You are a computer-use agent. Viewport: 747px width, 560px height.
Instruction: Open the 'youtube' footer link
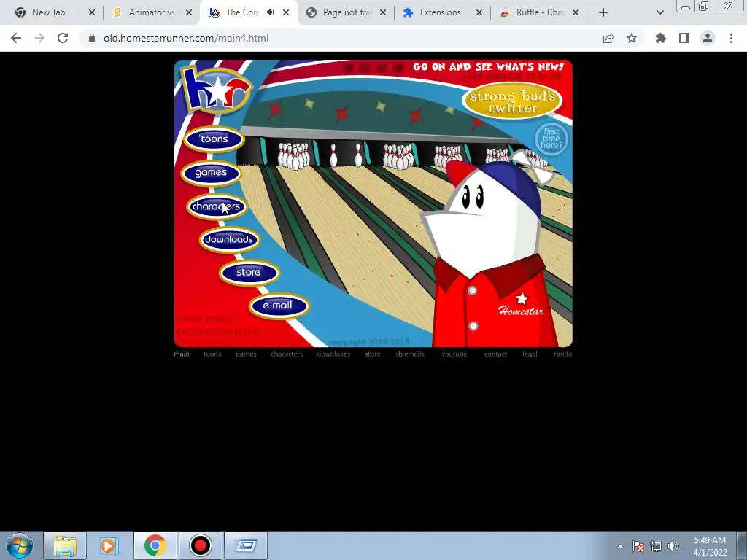(454, 354)
